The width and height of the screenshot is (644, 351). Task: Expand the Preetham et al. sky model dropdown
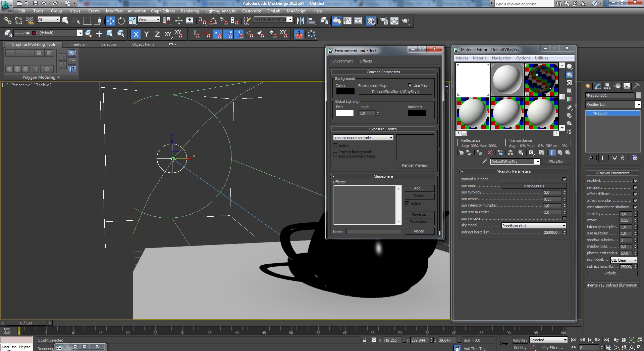pyautogui.click(x=534, y=226)
